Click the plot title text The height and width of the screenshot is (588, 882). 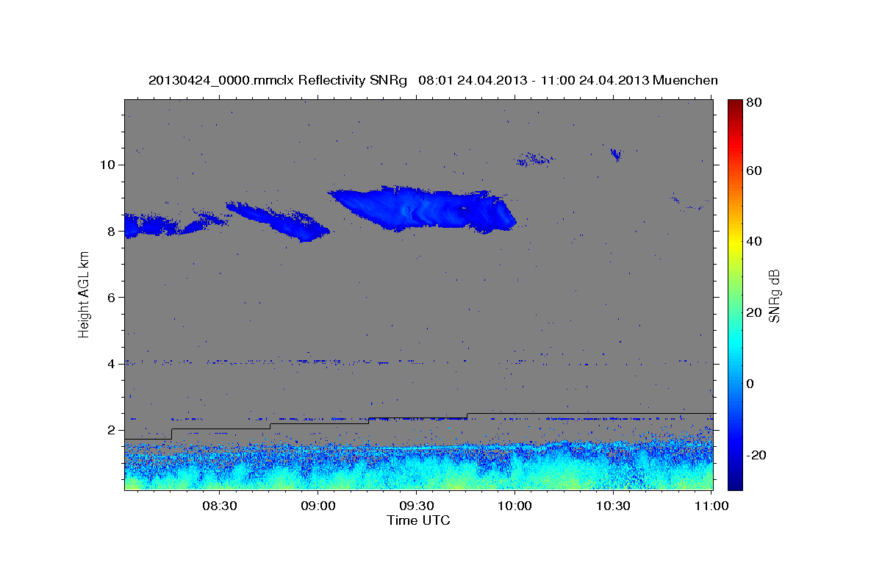433,80
